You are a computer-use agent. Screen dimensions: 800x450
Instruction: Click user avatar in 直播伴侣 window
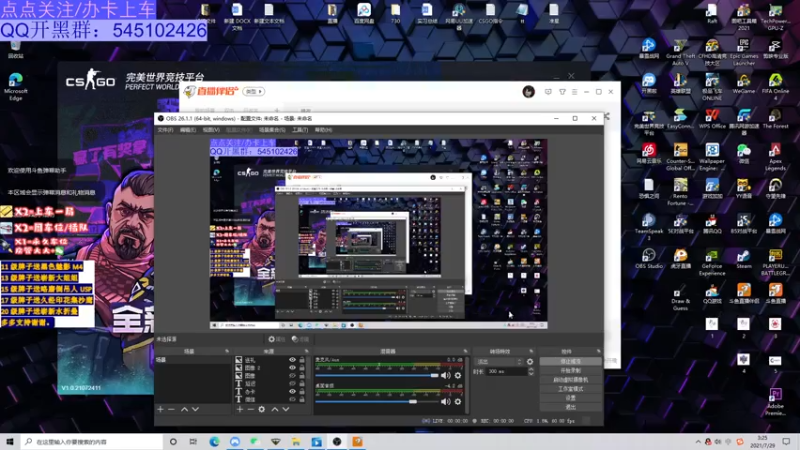(x=529, y=92)
